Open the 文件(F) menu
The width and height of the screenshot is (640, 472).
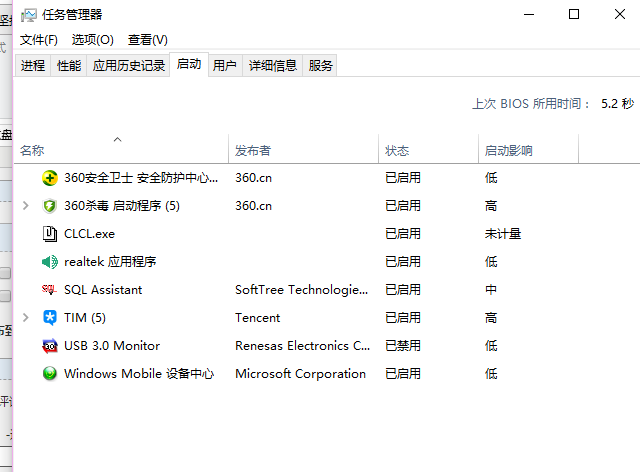pos(39,40)
